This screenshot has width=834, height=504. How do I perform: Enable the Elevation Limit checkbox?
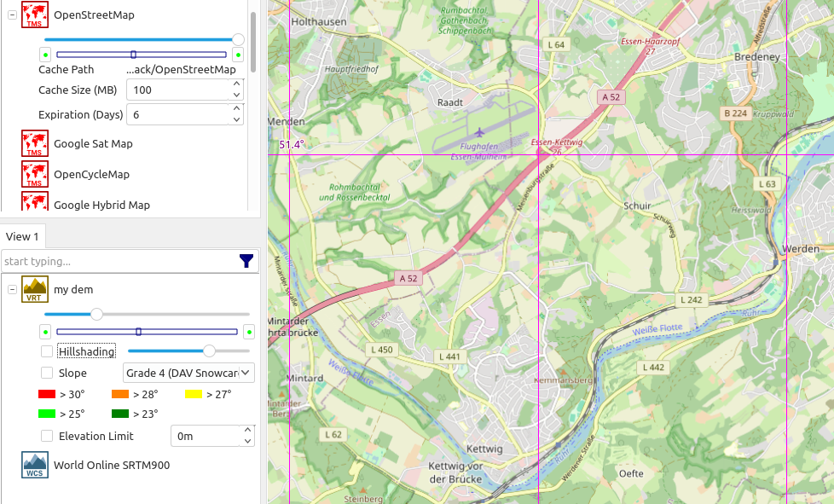(47, 436)
